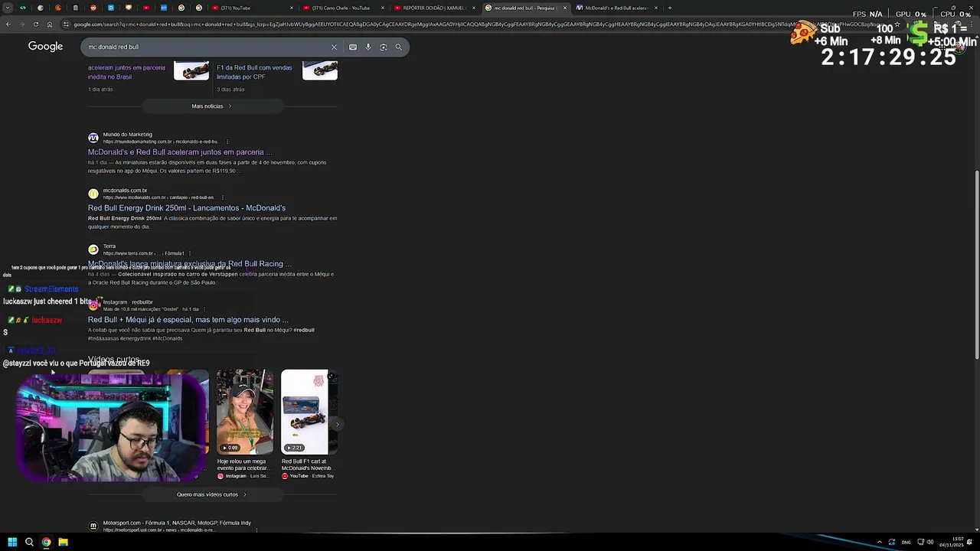Open Windows taskbar search

point(29,542)
